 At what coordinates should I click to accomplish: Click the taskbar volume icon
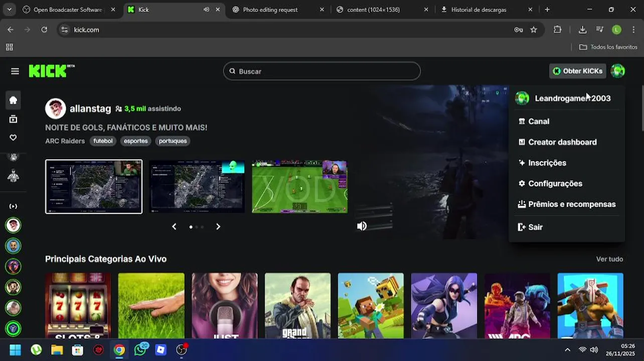click(x=594, y=350)
